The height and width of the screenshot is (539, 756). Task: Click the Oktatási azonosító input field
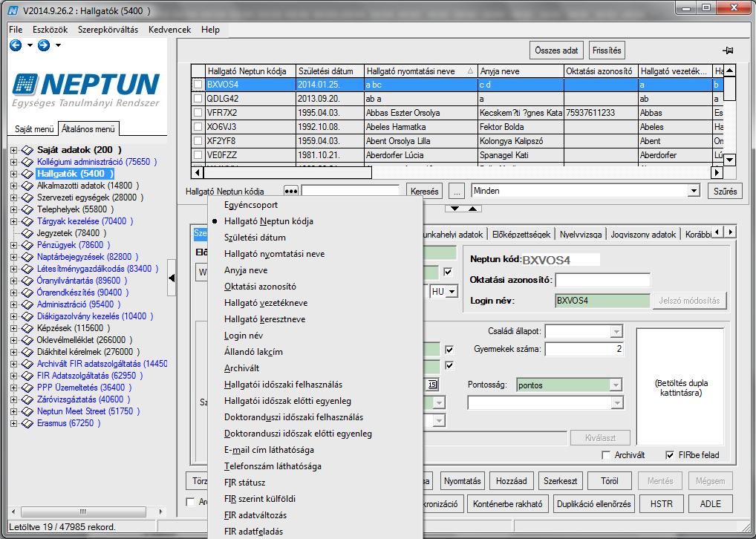tap(603, 280)
